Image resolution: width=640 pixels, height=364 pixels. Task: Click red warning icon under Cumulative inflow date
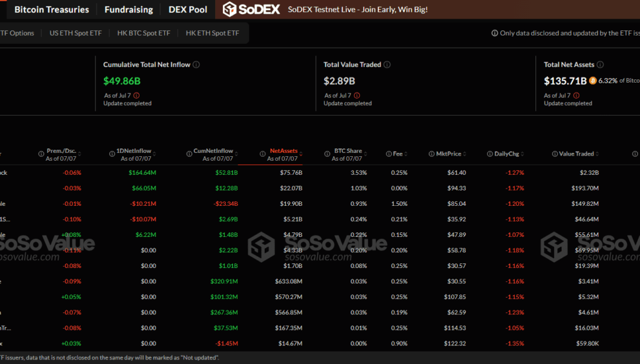pyautogui.click(x=137, y=96)
